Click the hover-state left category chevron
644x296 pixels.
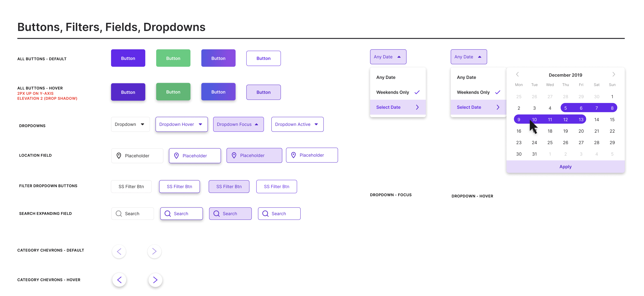(x=119, y=280)
